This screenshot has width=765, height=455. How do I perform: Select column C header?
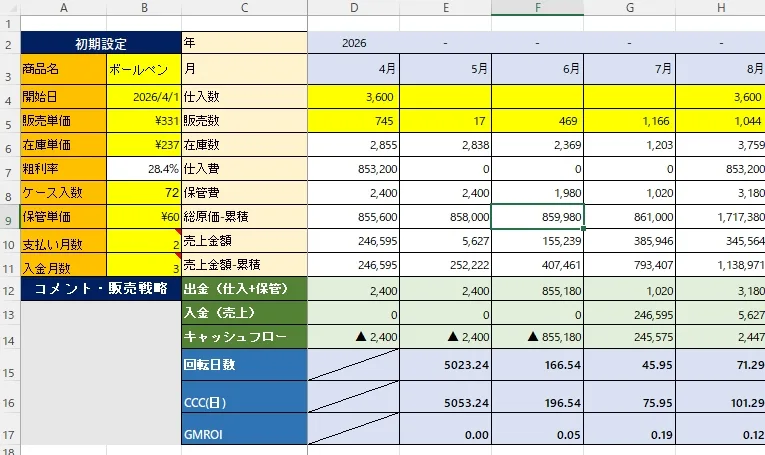244,7
